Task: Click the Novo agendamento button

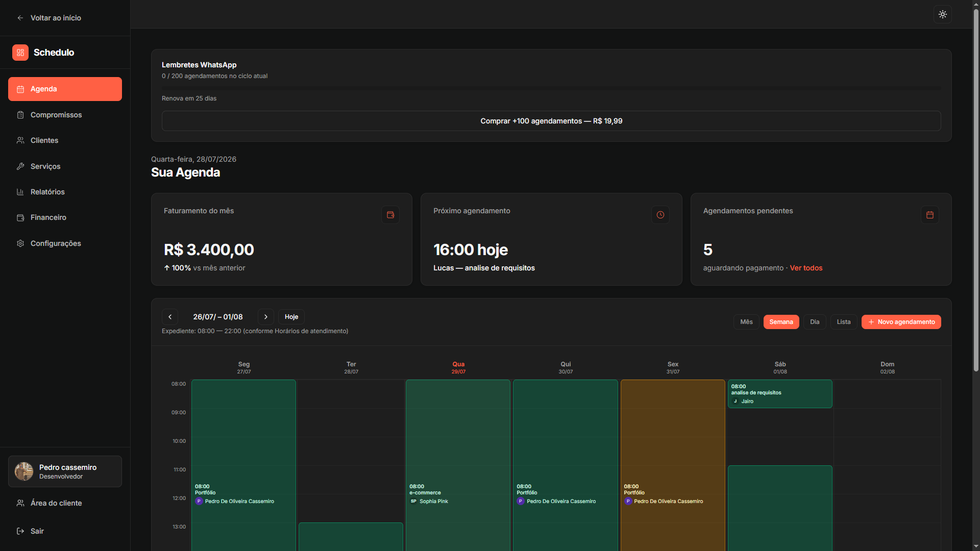Action: click(901, 322)
